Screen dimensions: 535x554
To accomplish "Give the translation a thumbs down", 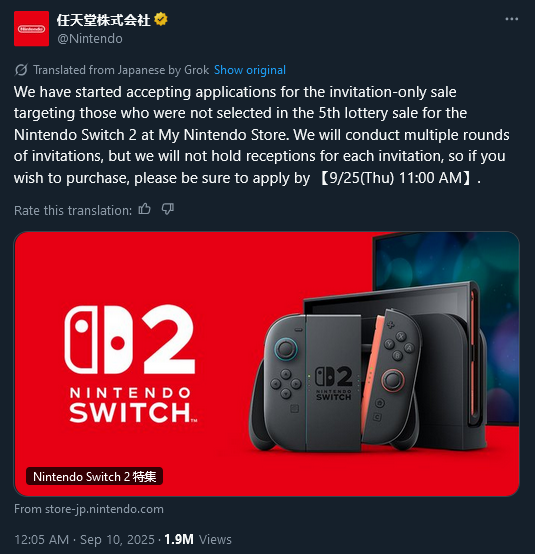I will [x=168, y=210].
